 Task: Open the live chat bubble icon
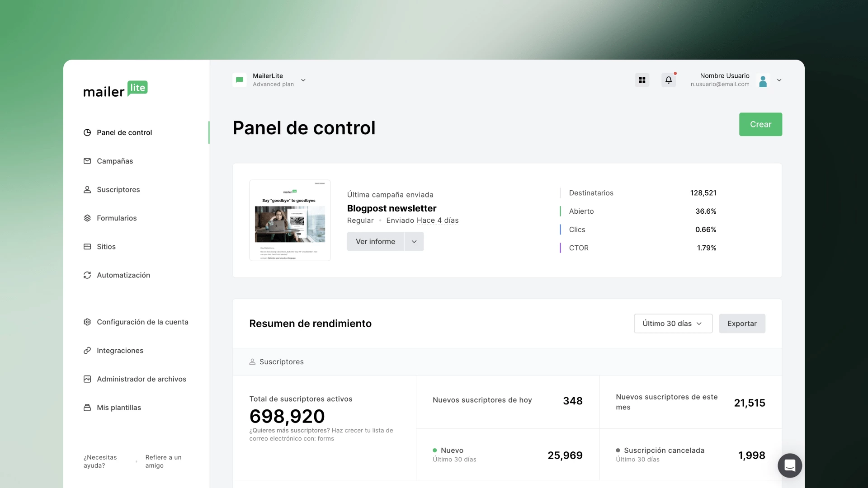[x=789, y=465]
